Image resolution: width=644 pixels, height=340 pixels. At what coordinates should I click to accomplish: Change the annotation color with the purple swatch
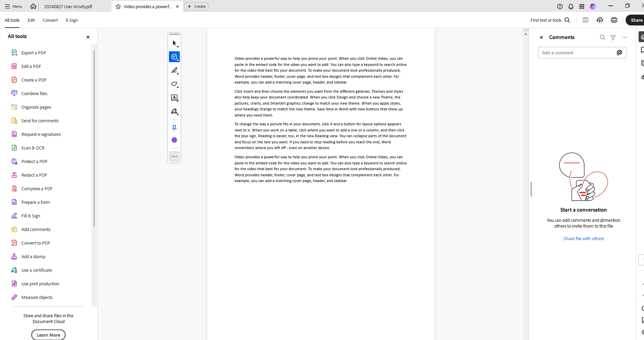click(174, 140)
